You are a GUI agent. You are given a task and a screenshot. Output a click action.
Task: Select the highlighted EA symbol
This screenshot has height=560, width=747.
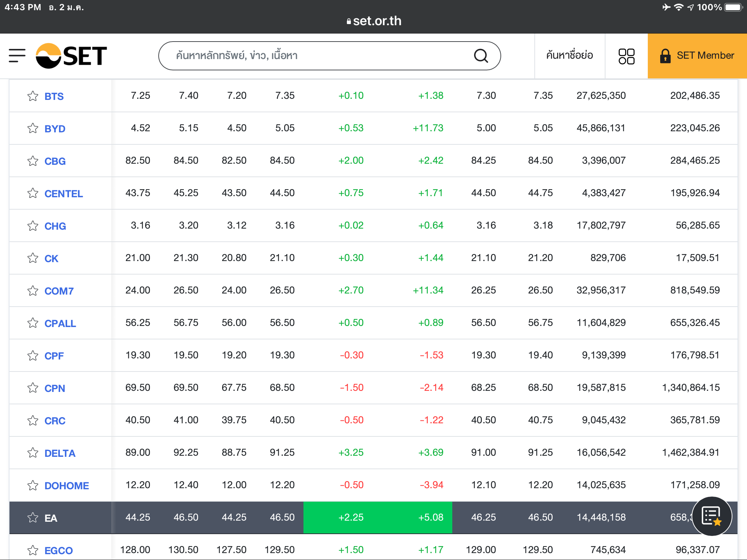pyautogui.click(x=51, y=518)
